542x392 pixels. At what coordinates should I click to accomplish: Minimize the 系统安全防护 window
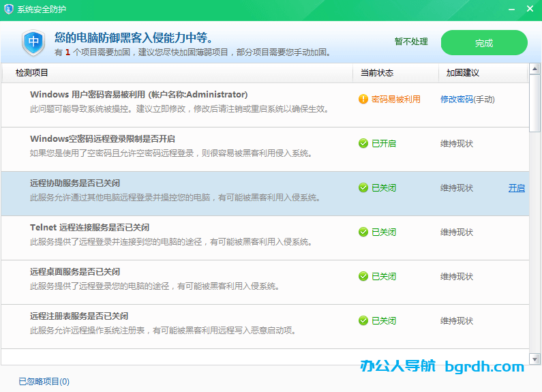512,10
